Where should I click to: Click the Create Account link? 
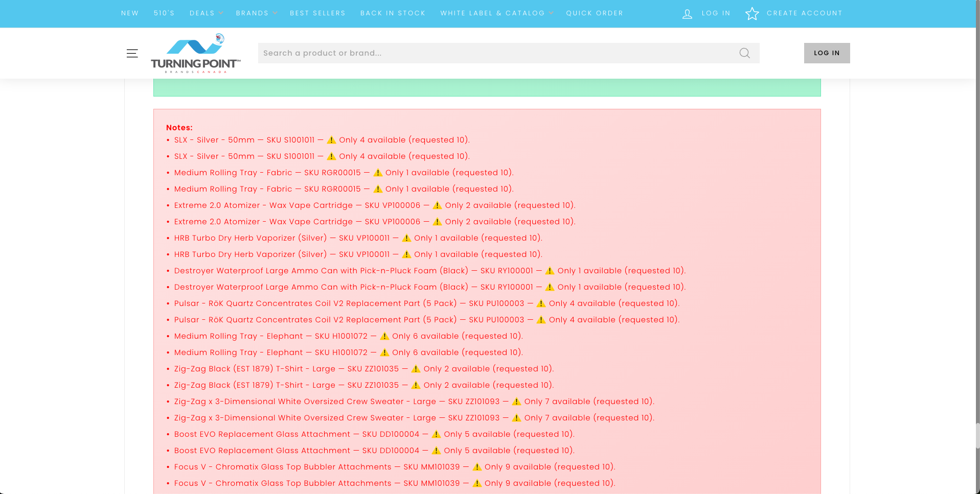(x=804, y=13)
